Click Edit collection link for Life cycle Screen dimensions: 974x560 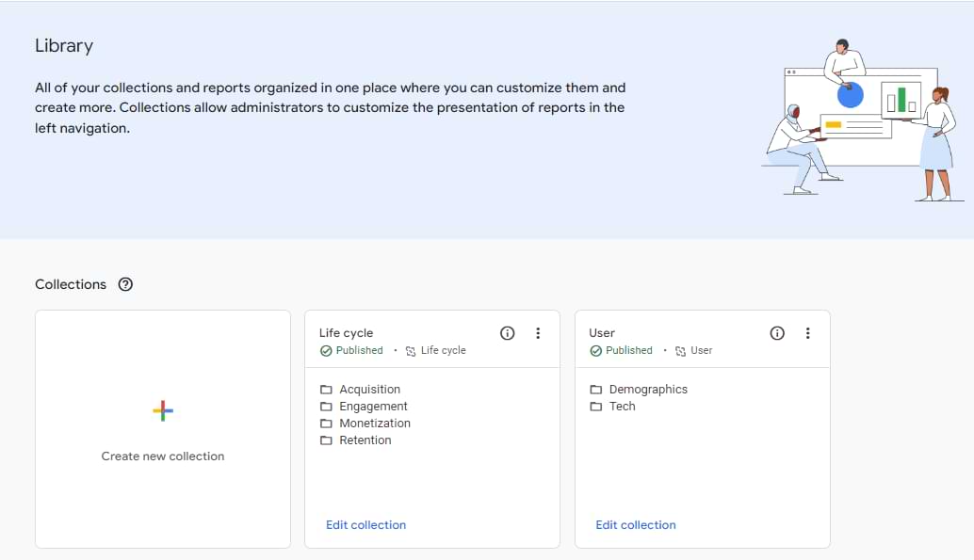tap(365, 525)
